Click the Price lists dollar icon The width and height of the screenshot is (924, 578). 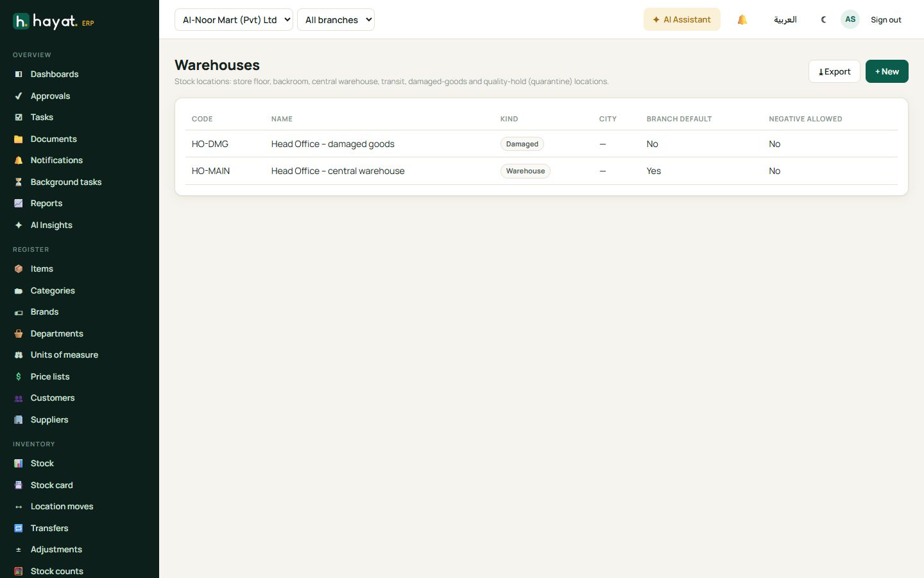[x=19, y=376]
